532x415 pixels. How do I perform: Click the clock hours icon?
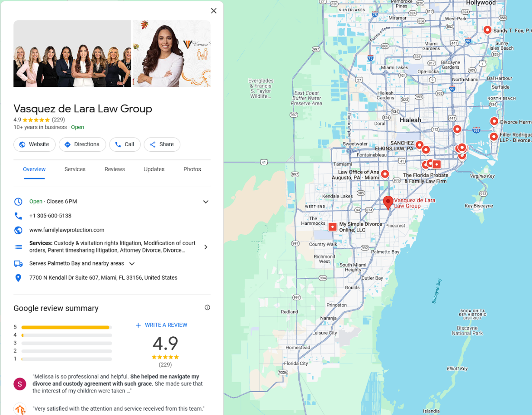point(18,201)
